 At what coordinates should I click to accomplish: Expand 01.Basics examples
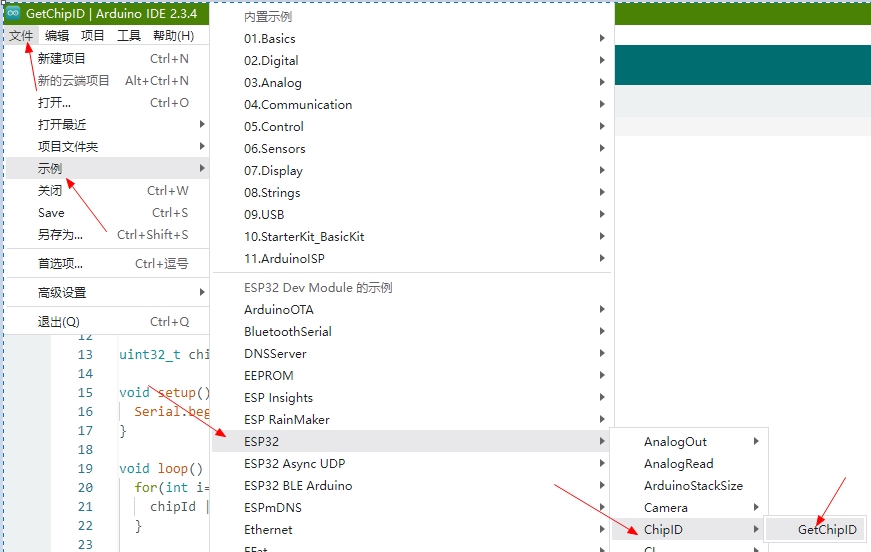(x=412, y=38)
